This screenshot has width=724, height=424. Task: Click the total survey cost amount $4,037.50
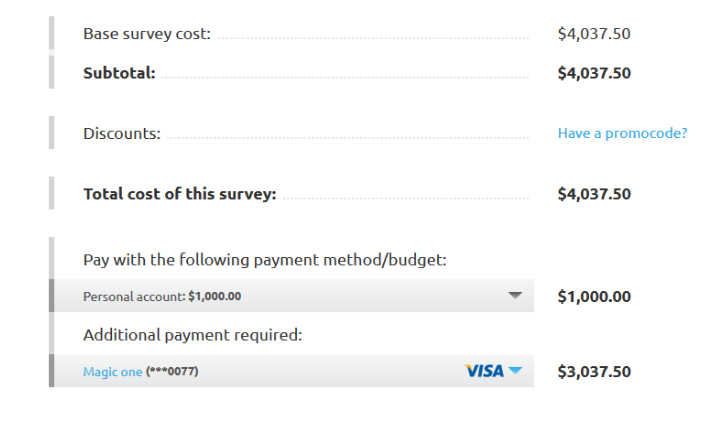click(x=594, y=194)
